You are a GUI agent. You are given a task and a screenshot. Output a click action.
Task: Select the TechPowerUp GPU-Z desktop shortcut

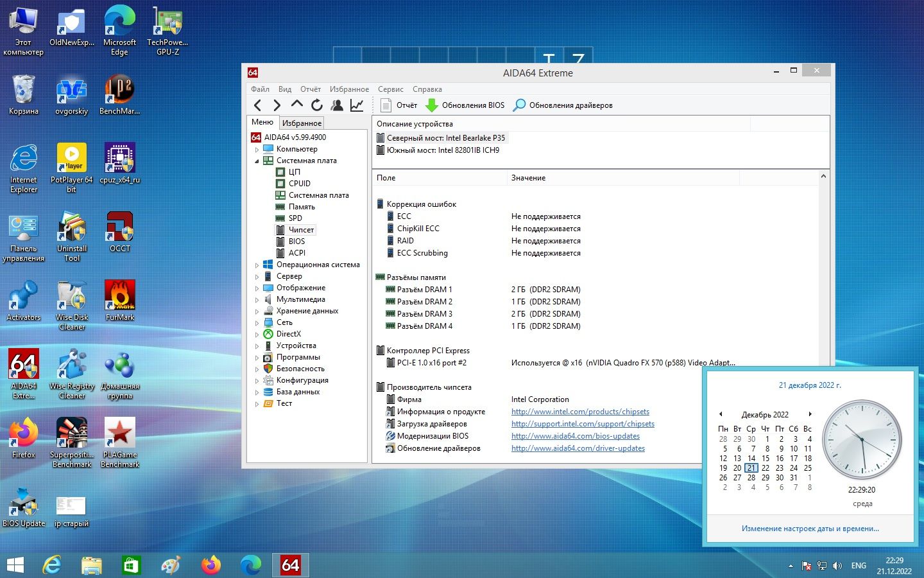167,30
